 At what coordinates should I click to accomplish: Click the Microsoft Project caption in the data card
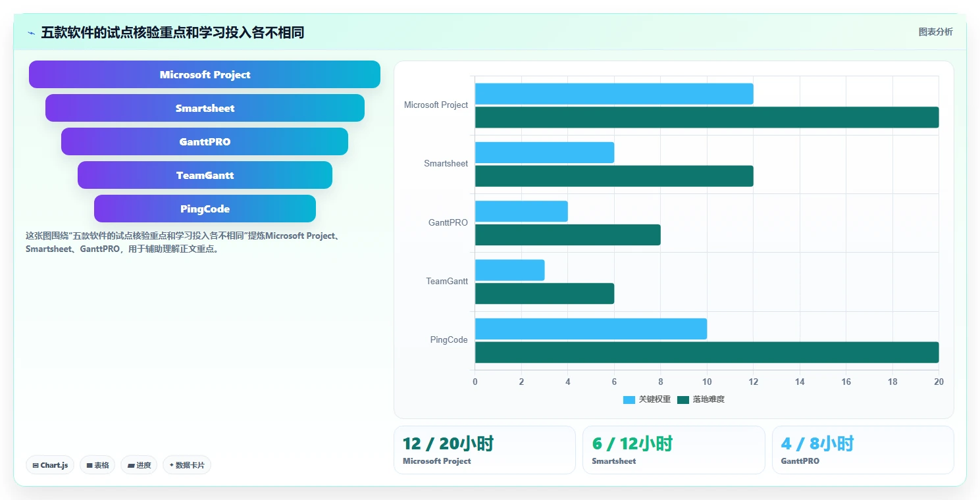(437, 461)
